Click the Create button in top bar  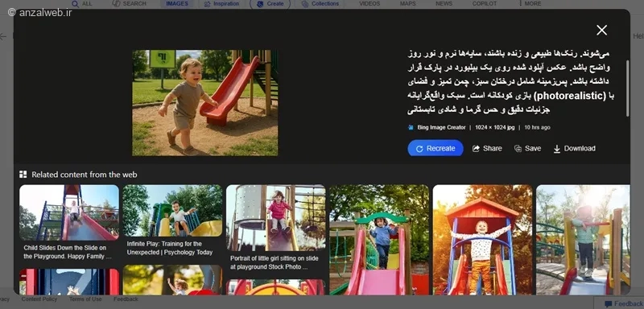pyautogui.click(x=270, y=4)
